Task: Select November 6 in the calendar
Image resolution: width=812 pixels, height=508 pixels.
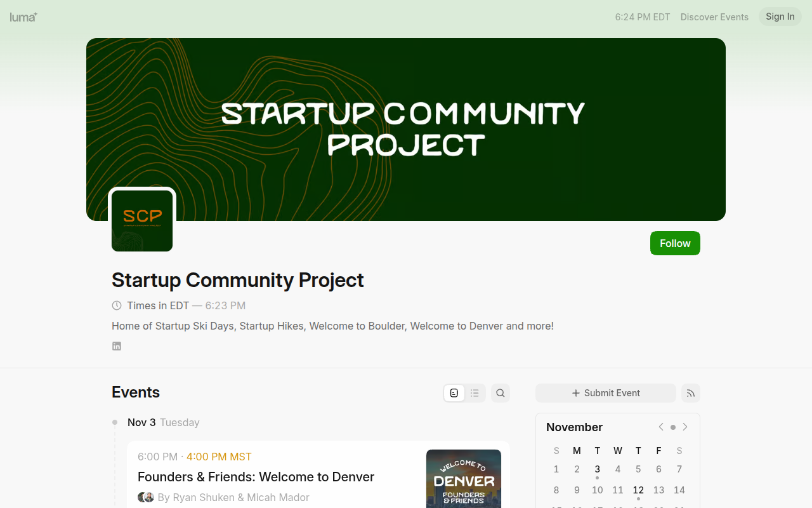Action: pyautogui.click(x=658, y=469)
